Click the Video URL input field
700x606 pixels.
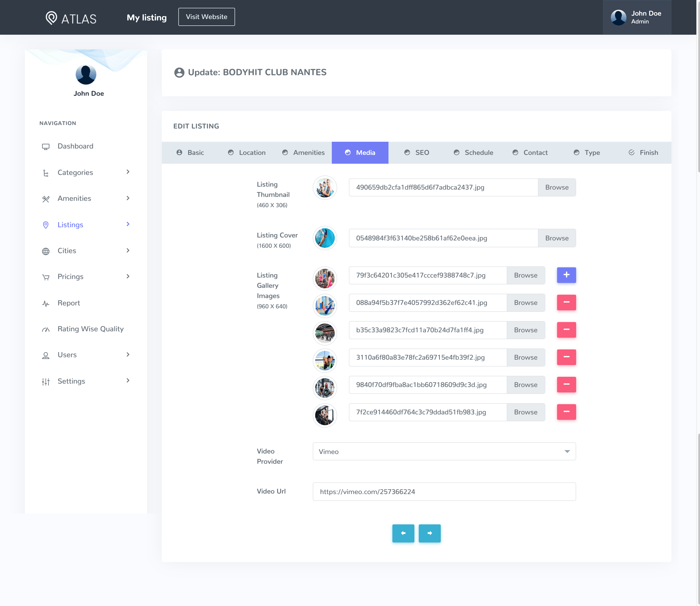(x=444, y=491)
